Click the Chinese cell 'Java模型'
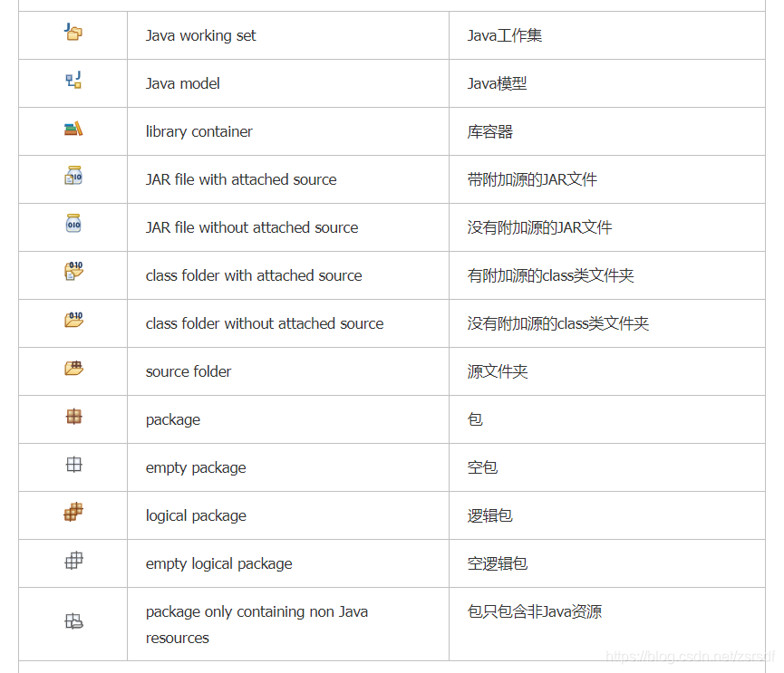The width and height of the screenshot is (784, 673). click(607, 83)
